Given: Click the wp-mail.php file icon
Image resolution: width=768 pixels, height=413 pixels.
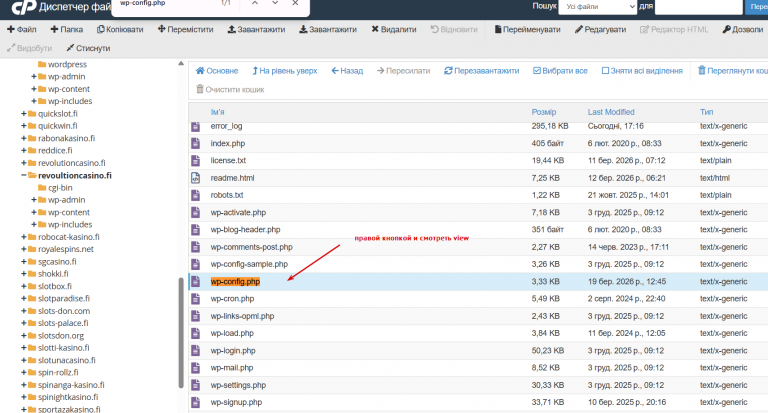Looking at the screenshot, I should pyautogui.click(x=195, y=367).
